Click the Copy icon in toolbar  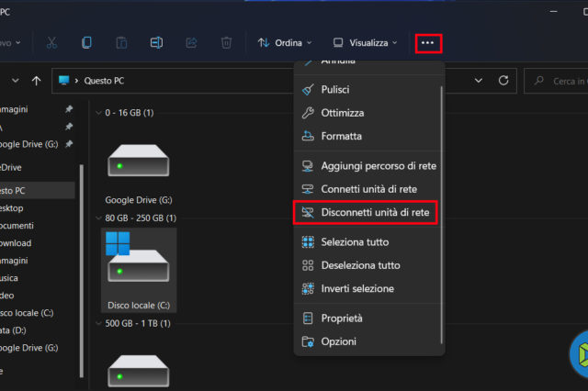86,42
